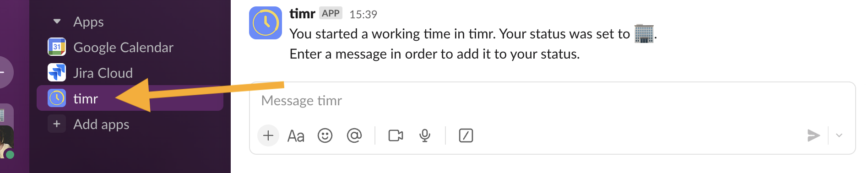
Task: Click the user profile avatar with status
Action: 7,143
